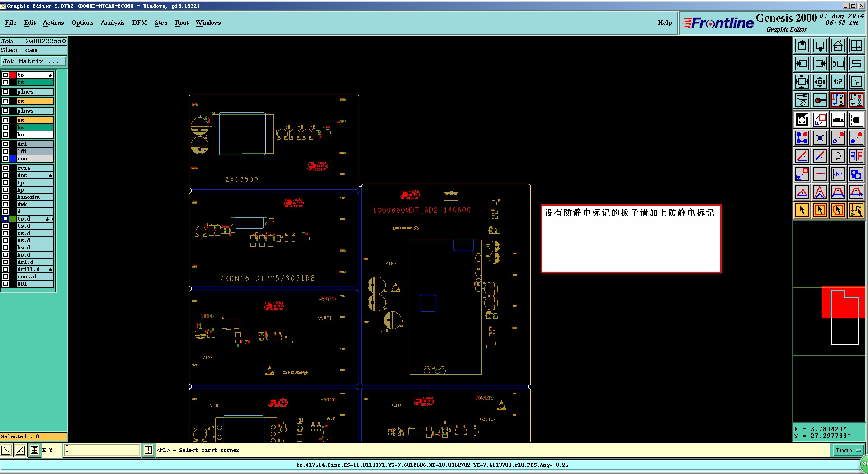Image resolution: width=868 pixels, height=474 pixels.
Task: Click the Help button
Action: [x=665, y=23]
